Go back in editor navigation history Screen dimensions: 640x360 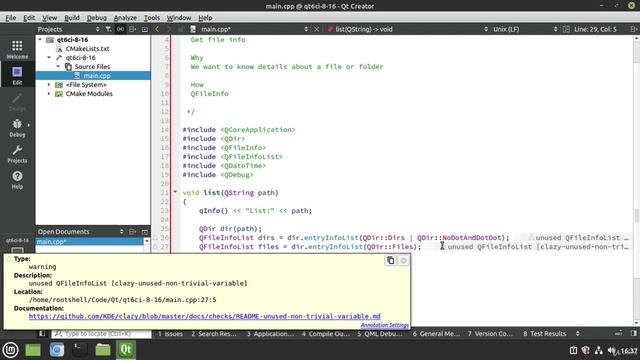157,29
